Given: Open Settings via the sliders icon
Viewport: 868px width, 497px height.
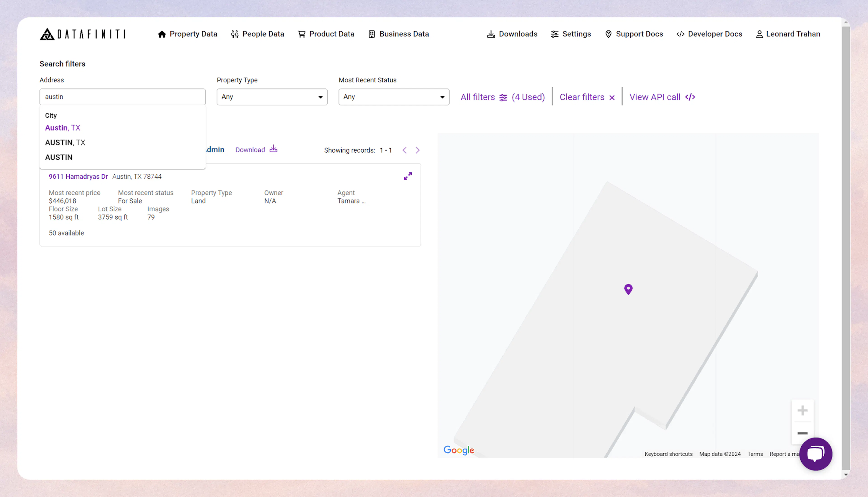Looking at the screenshot, I should 554,34.
